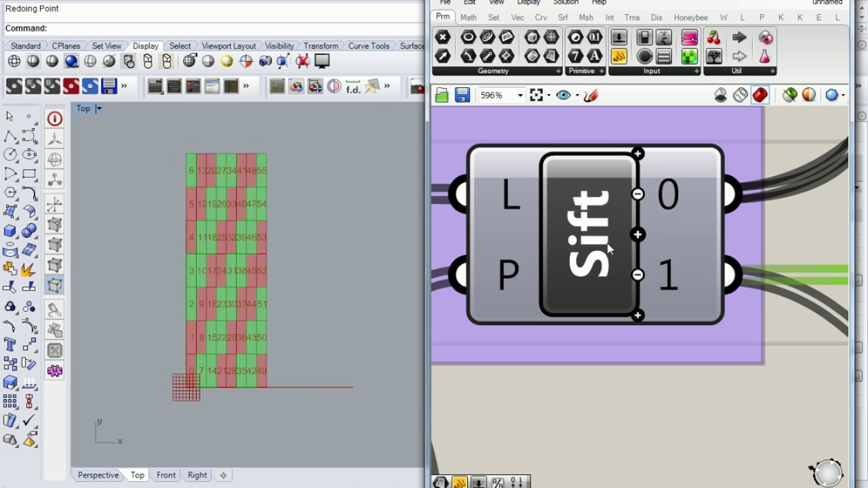This screenshot has height=488, width=868.
Task: Click the Sift component label
Action: 589,235
